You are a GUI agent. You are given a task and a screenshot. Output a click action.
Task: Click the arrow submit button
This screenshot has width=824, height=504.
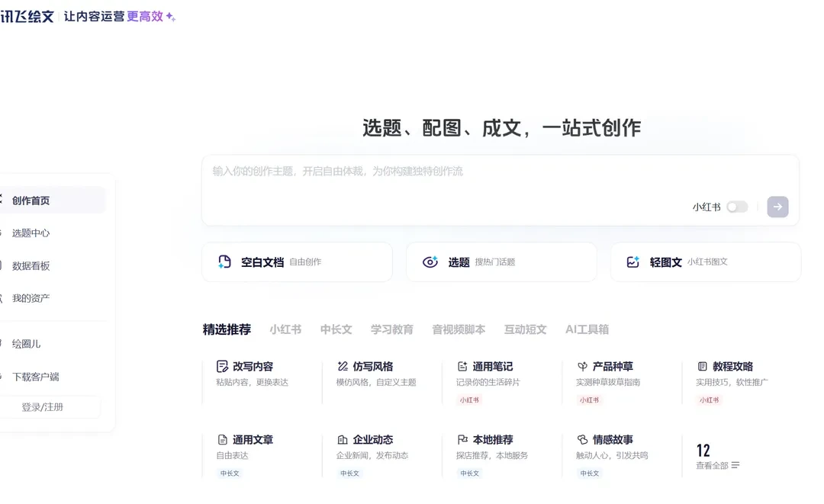(777, 207)
